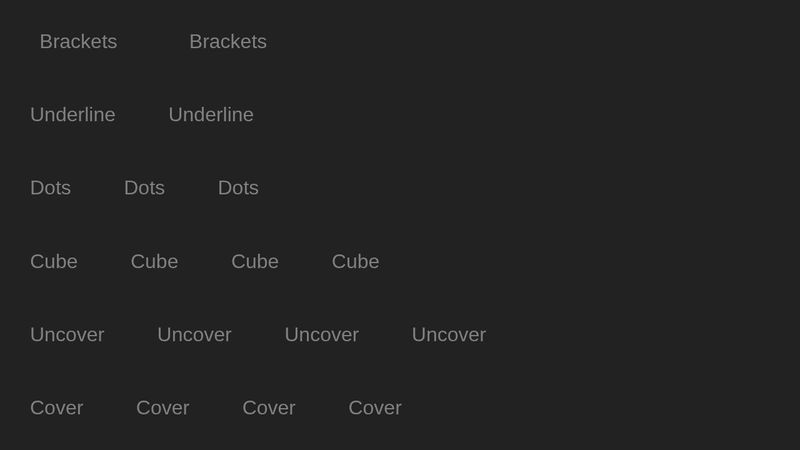Click the first Cube link
Screen dimensions: 800x450
(x=54, y=262)
